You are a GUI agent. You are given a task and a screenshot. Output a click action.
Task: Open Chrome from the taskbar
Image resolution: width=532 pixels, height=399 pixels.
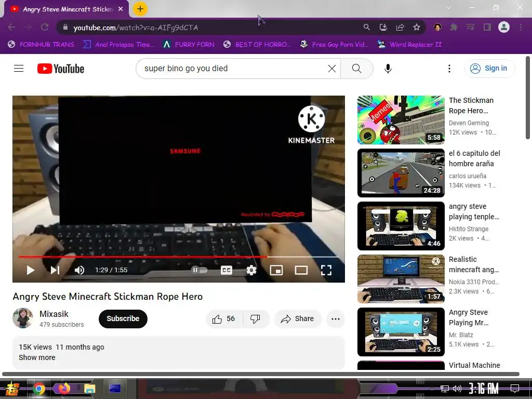click(38, 389)
